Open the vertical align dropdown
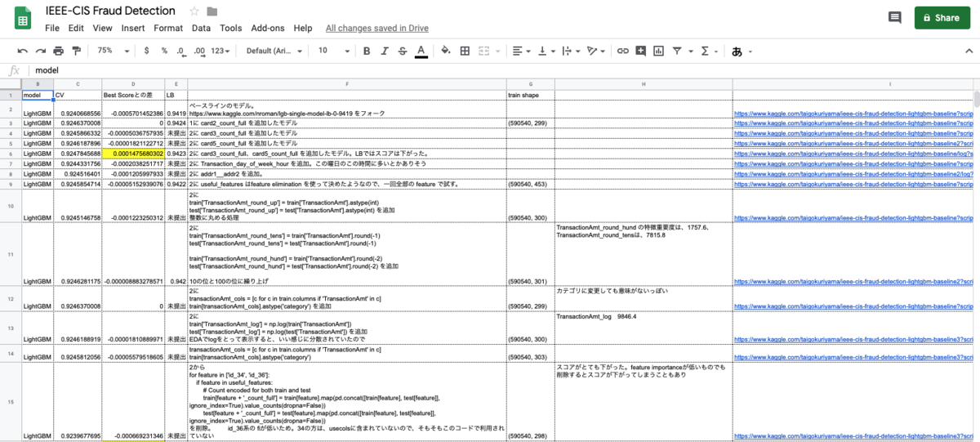The width and height of the screenshot is (980, 442). click(545, 51)
